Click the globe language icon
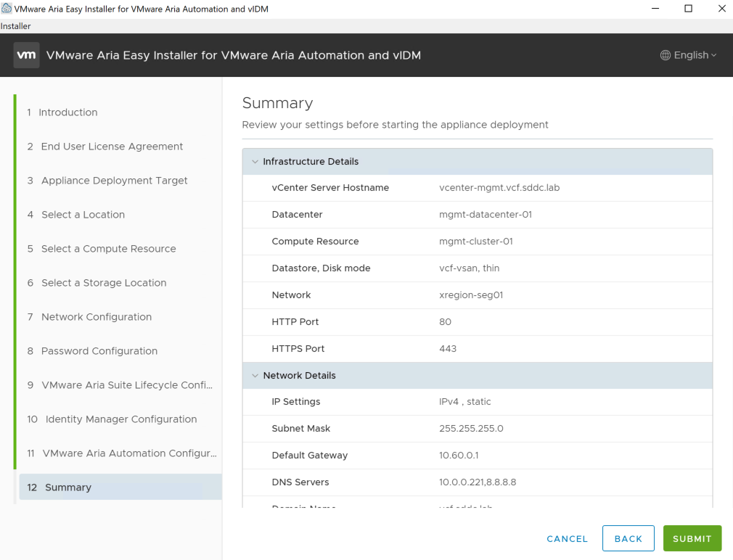Viewport: 733px width, 560px height. (666, 55)
